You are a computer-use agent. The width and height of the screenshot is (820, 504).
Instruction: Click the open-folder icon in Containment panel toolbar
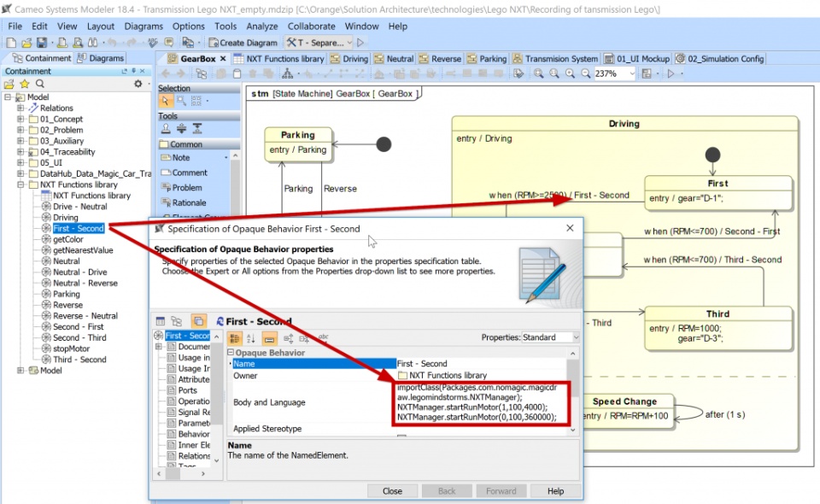click(x=9, y=84)
